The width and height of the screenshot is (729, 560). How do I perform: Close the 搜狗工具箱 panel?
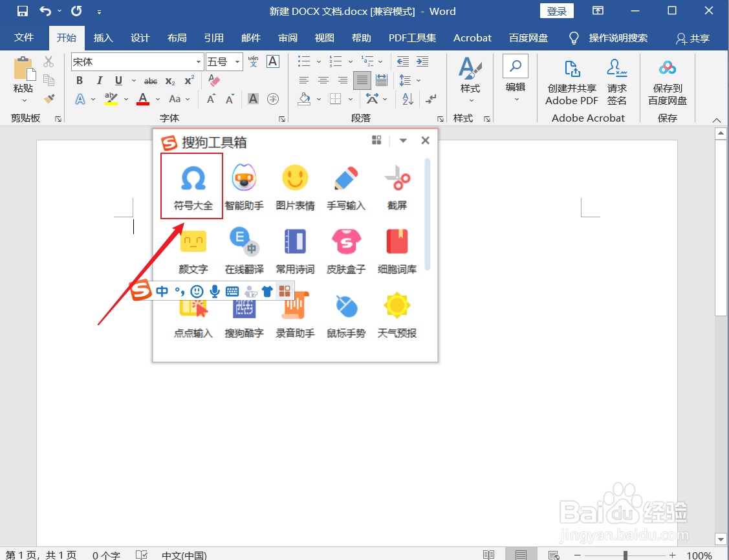(x=425, y=140)
